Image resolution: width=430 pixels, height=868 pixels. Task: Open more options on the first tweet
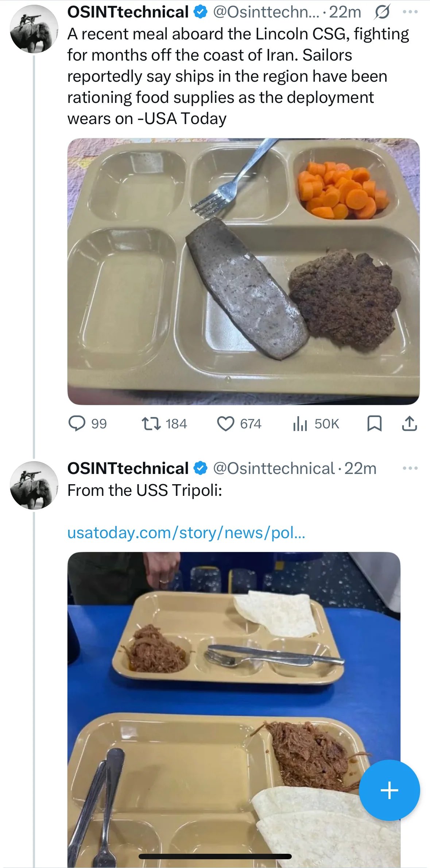point(410,12)
